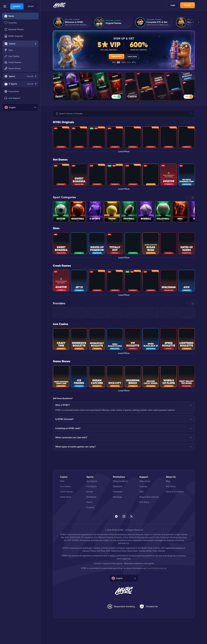Screen dimensions: 207x644
Task: Click Register Now on the VIP banner
Action: pyautogui.click(x=117, y=56)
